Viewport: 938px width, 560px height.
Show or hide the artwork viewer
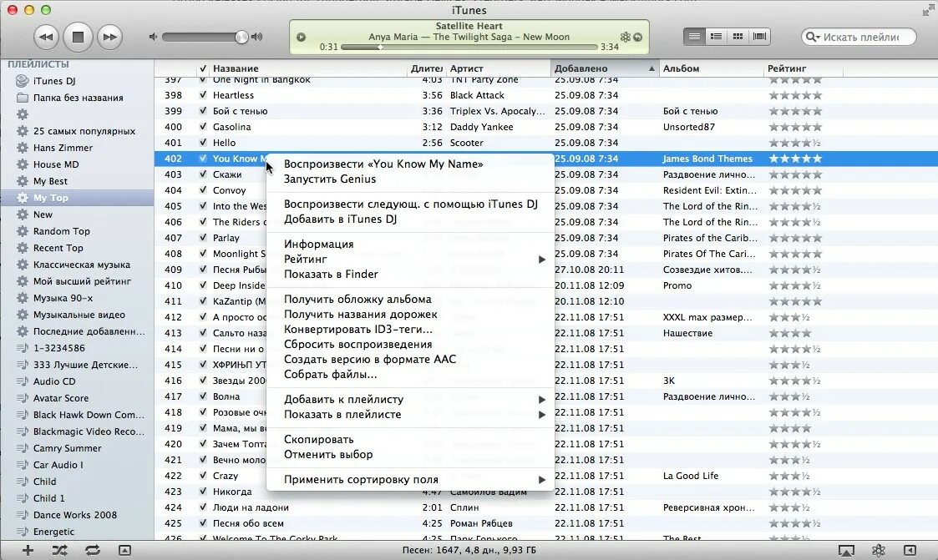coord(124,551)
